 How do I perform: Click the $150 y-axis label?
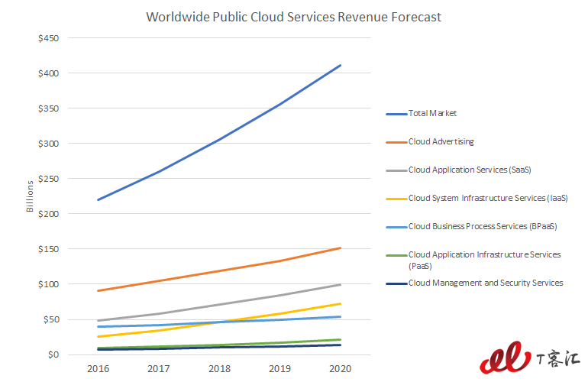[48, 249]
